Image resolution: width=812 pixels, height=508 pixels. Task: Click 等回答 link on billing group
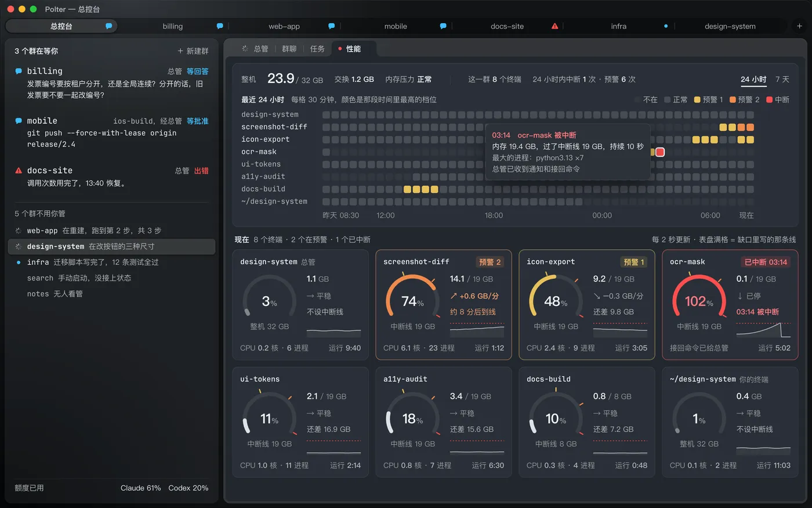[198, 71]
